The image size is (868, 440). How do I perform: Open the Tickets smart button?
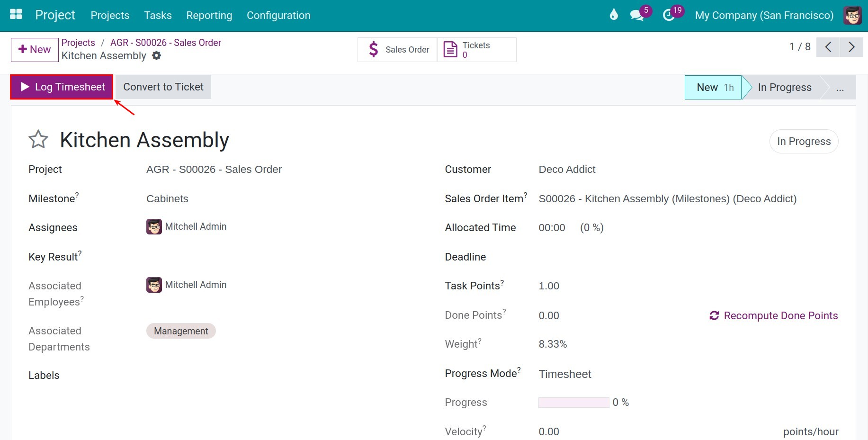click(476, 50)
